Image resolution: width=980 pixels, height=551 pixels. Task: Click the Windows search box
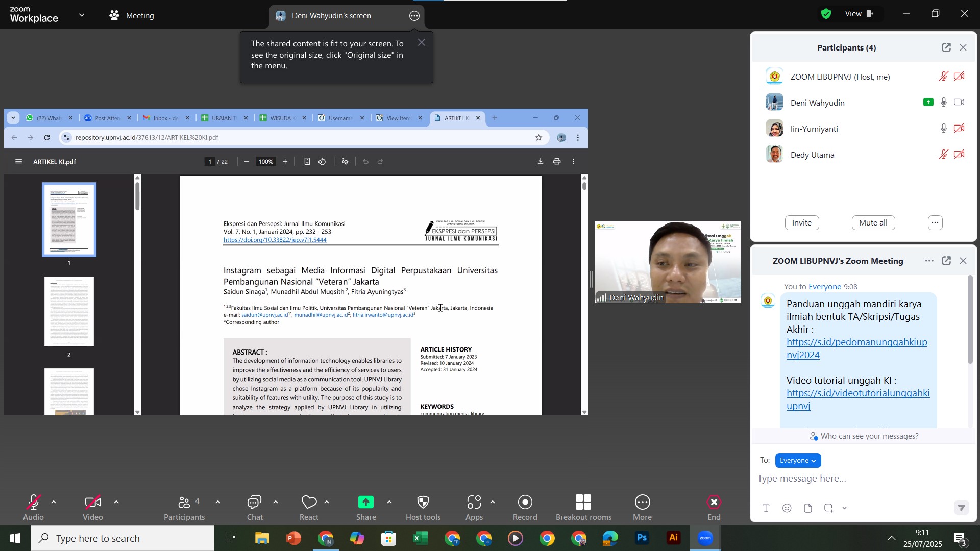122,539
